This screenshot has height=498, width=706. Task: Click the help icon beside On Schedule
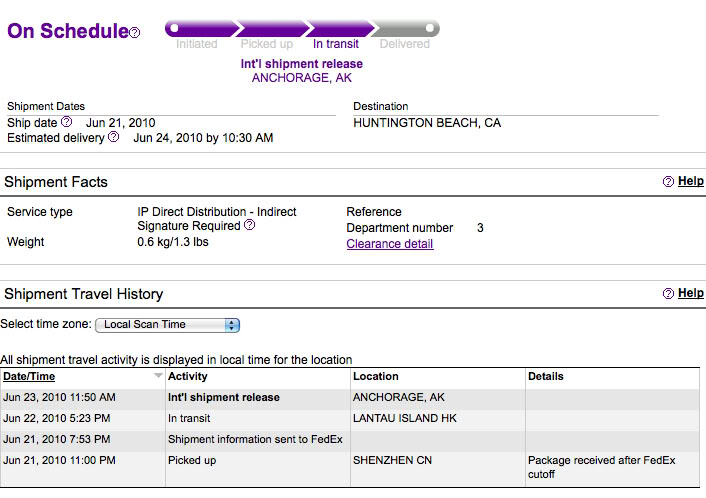[135, 33]
